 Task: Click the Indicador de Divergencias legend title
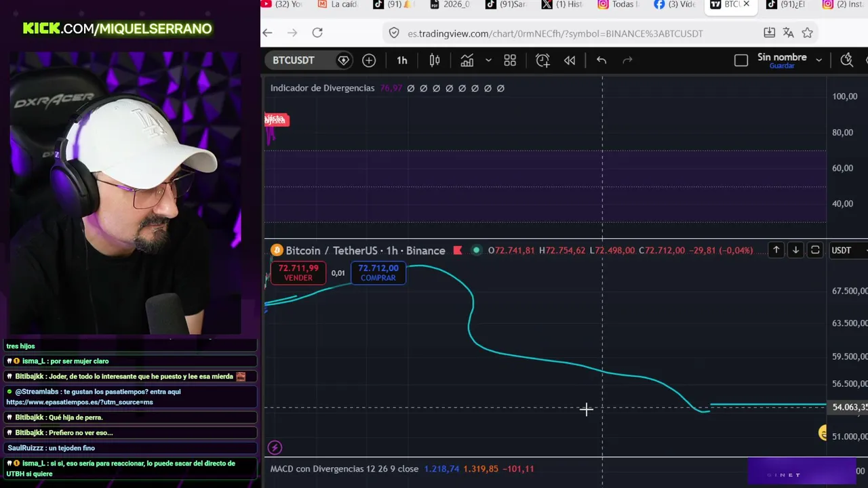[x=322, y=88]
